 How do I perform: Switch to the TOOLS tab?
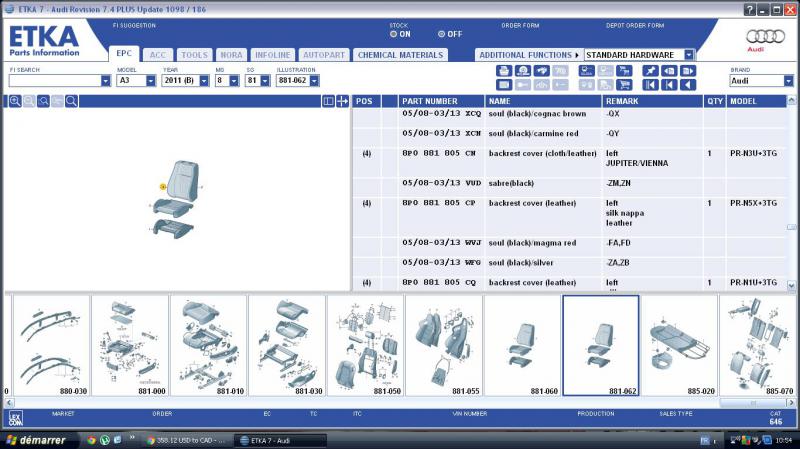click(194, 55)
